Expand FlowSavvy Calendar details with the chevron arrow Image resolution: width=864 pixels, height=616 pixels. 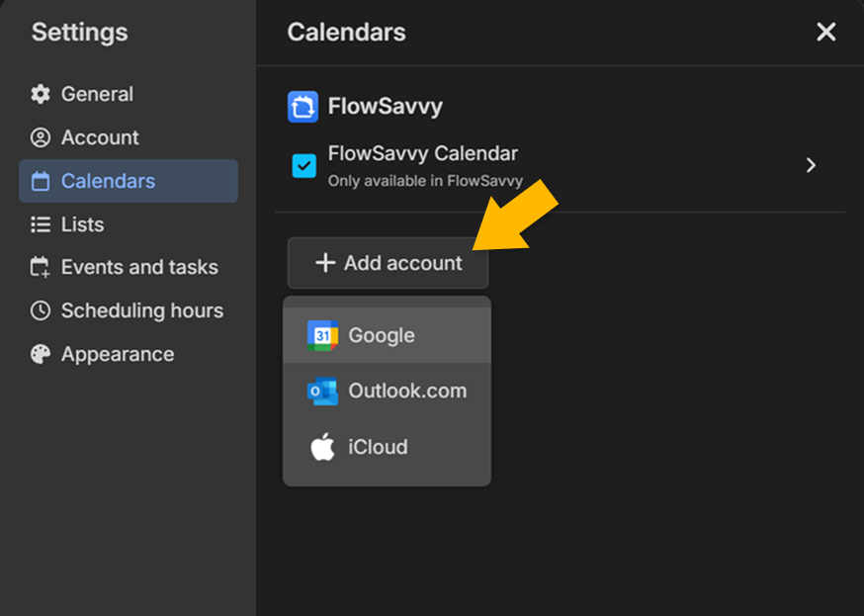811,165
